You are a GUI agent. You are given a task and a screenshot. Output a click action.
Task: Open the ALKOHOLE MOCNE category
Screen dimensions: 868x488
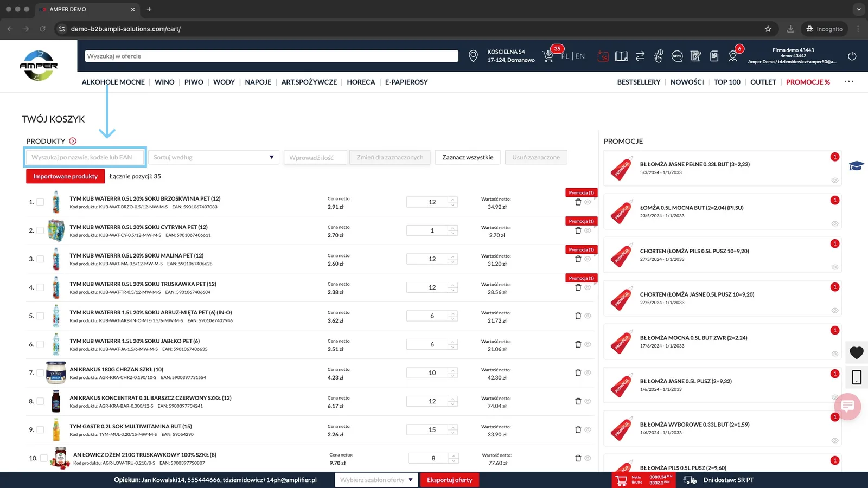[x=113, y=82]
